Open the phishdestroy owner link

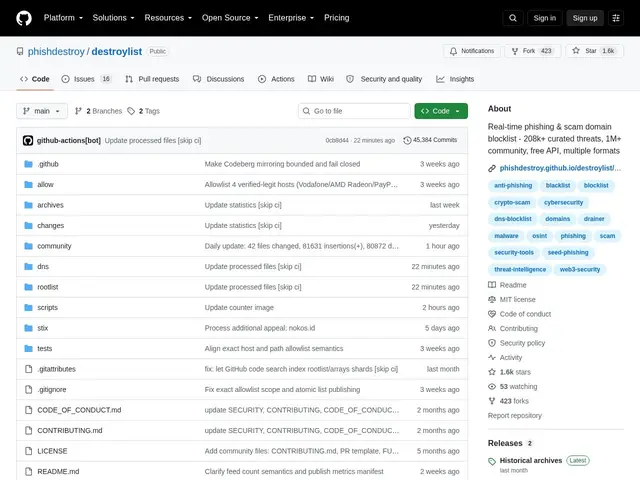tap(56, 51)
